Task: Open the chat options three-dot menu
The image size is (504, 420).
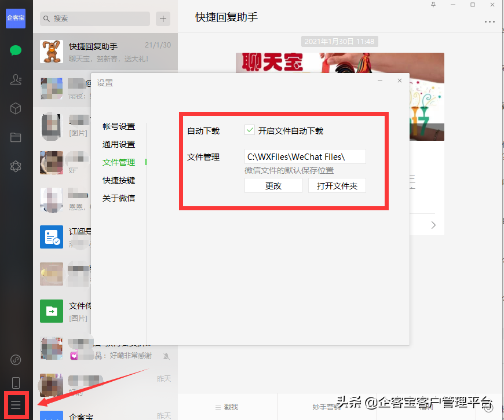Action: coord(489,22)
